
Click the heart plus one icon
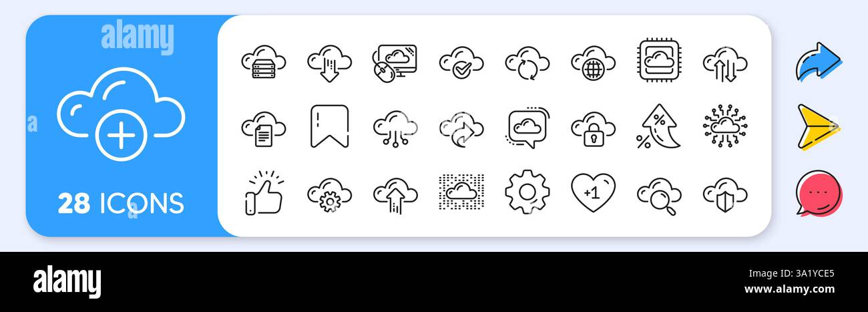click(x=593, y=193)
